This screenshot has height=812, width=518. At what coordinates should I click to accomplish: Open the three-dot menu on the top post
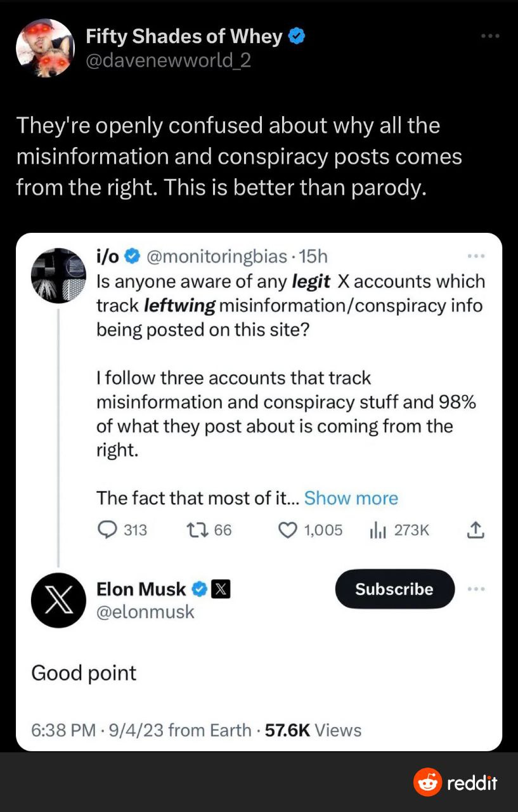(490, 36)
